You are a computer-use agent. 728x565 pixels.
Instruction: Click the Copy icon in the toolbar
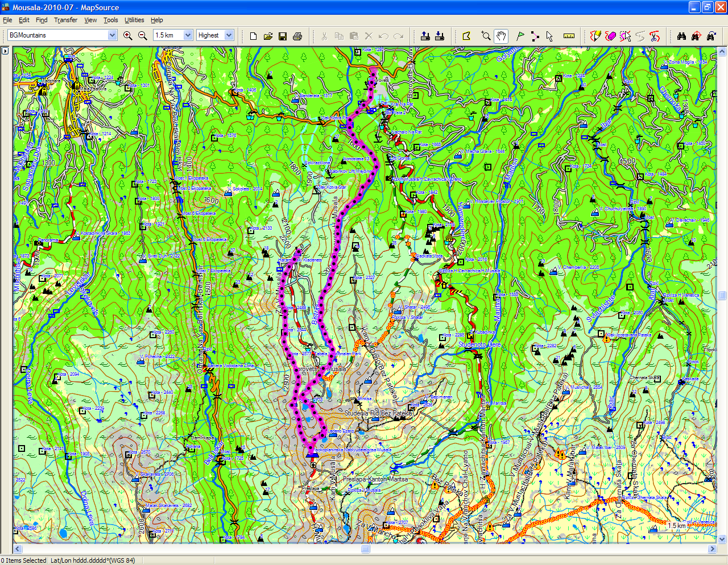coord(339,36)
